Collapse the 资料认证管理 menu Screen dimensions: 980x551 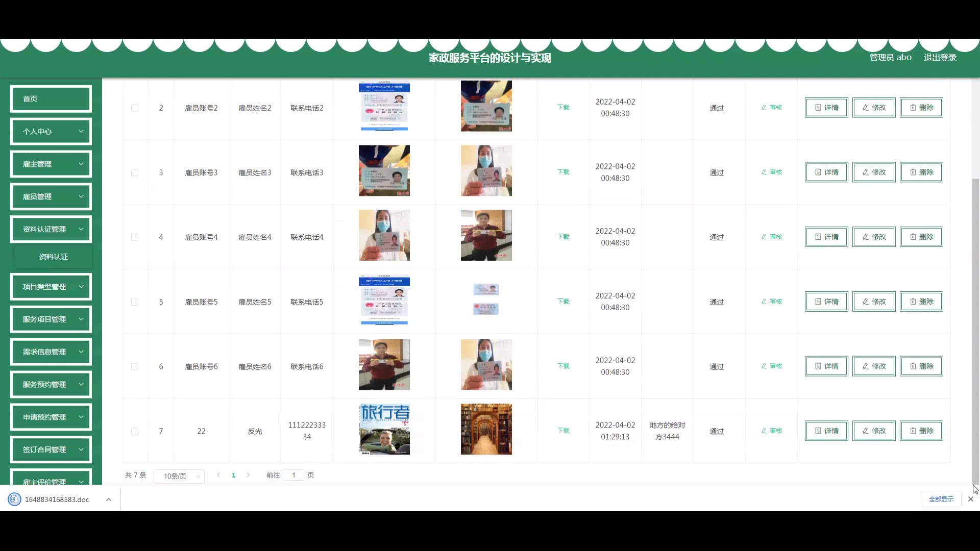(x=51, y=230)
